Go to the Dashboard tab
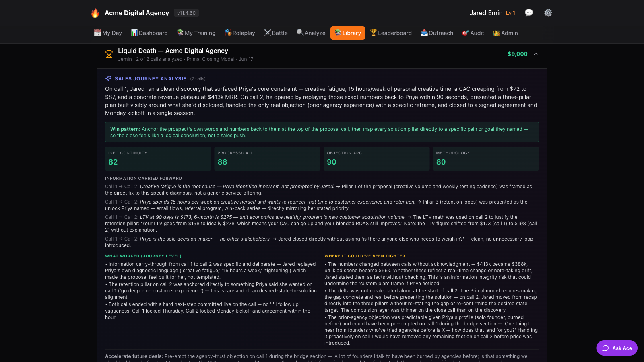 149,33
